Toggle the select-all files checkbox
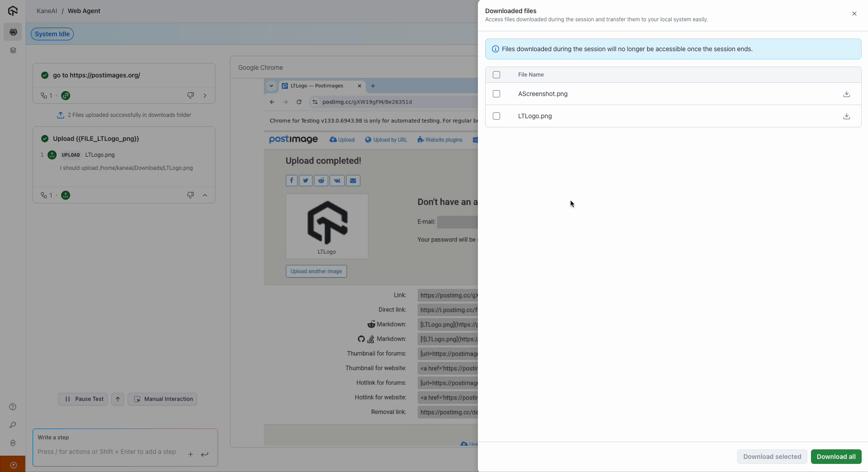 [496, 75]
